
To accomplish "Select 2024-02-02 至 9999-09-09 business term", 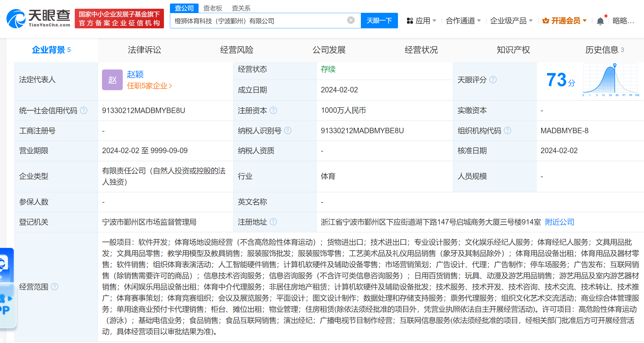I will point(145,151).
